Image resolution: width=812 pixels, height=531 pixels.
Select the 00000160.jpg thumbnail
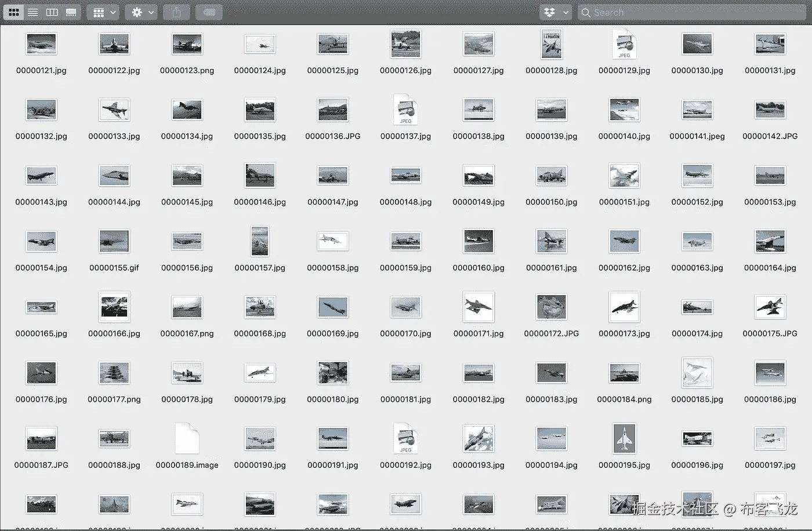tap(478, 241)
